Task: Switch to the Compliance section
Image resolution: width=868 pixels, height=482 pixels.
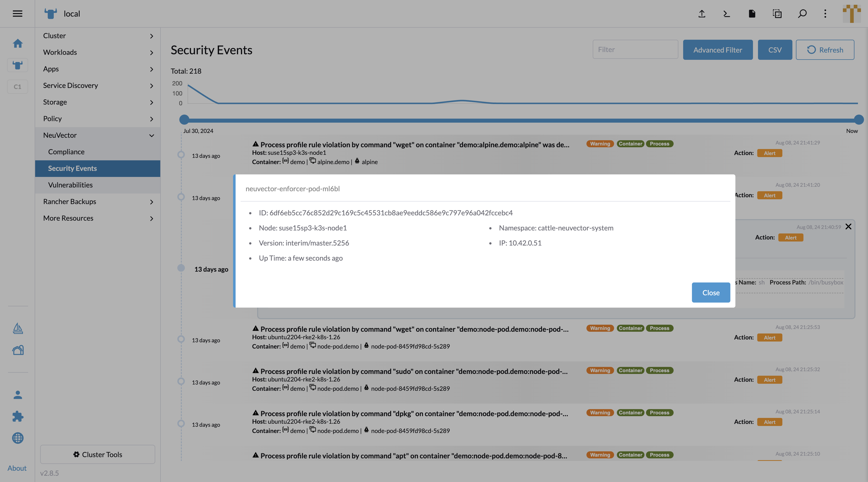Action: 66,152
